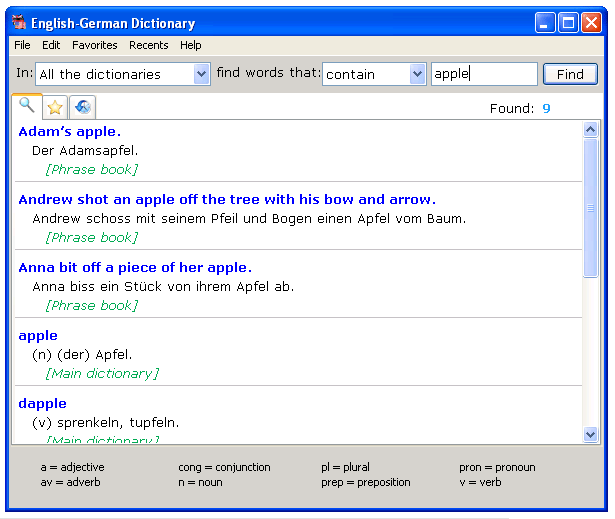Viewport: 615px width, 519px height.
Task: Click the vertical scrollbar thumb
Action: 590,208
